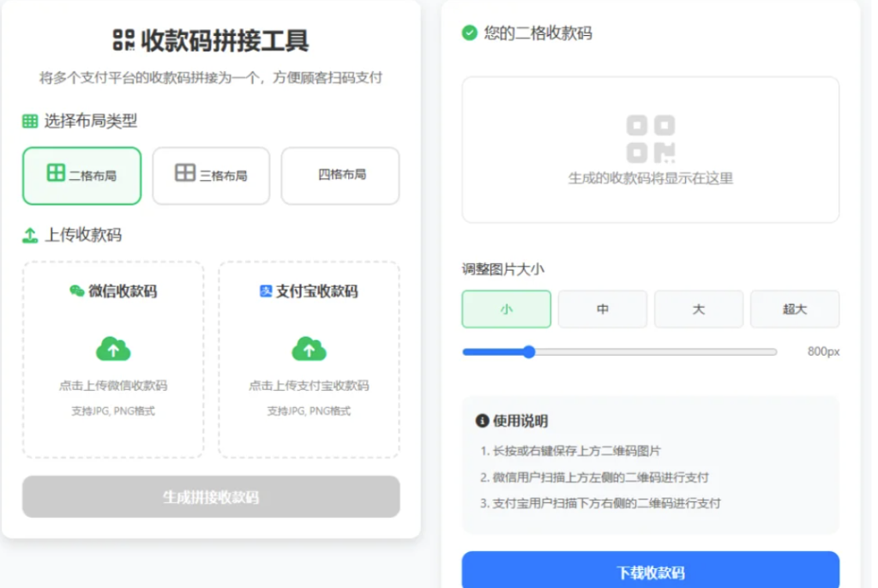Choose the 超大 image size
Image resolution: width=878 pixels, height=588 pixels.
pyautogui.click(x=795, y=309)
